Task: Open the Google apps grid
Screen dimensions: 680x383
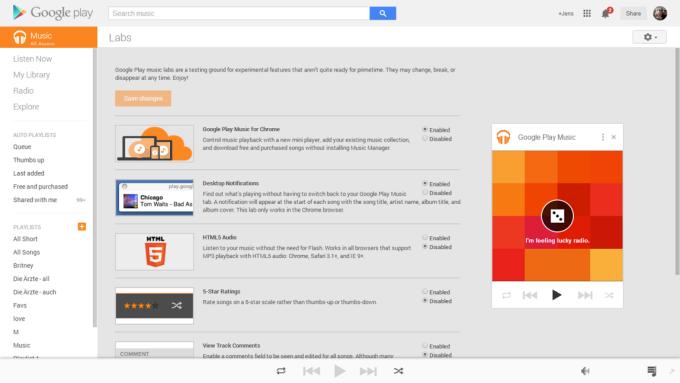Action: click(x=587, y=13)
